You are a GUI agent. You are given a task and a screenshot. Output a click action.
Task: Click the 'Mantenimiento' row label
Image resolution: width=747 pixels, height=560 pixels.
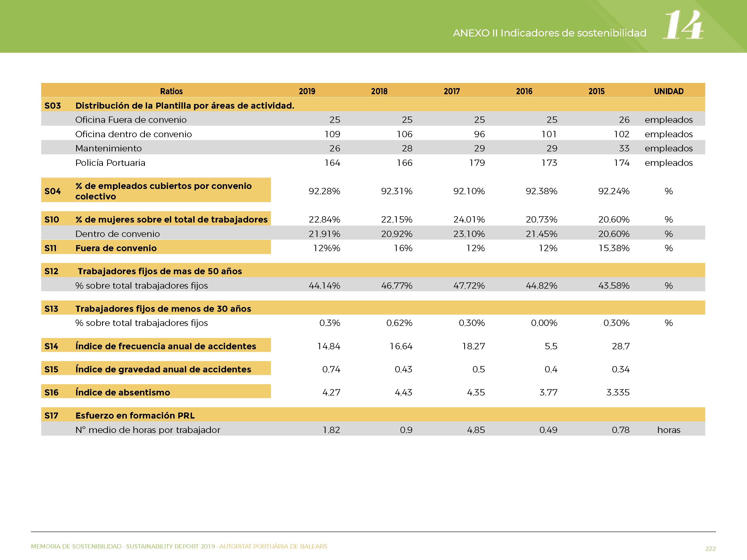(108, 149)
